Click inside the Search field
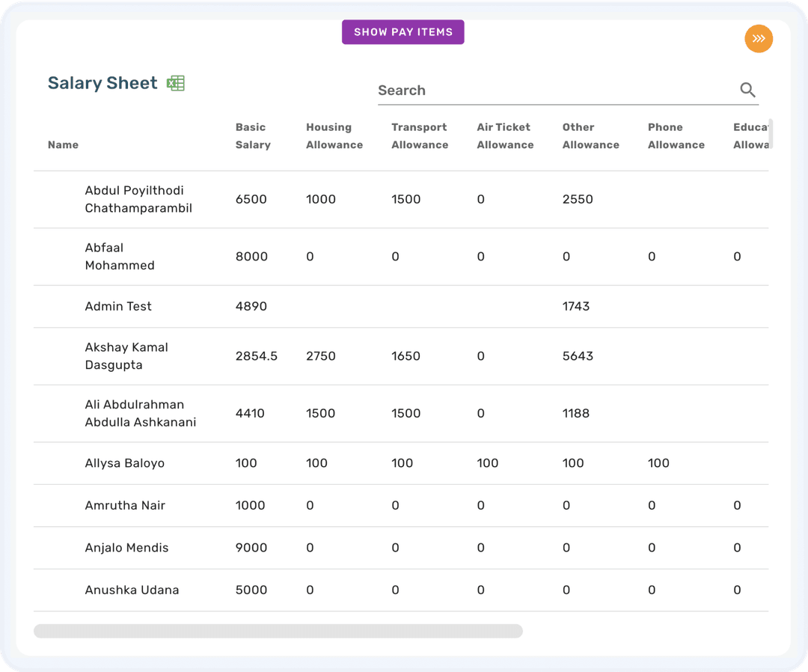The image size is (808, 672). (x=524, y=90)
